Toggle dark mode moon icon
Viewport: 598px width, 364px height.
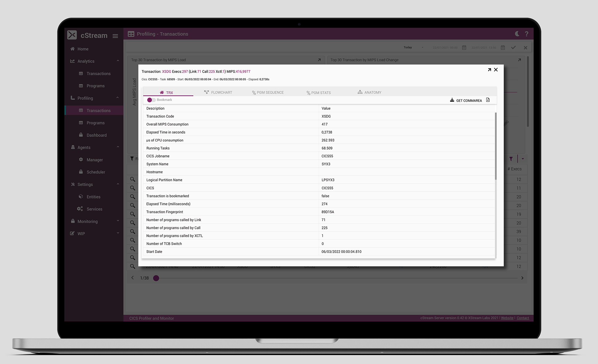[x=517, y=34]
